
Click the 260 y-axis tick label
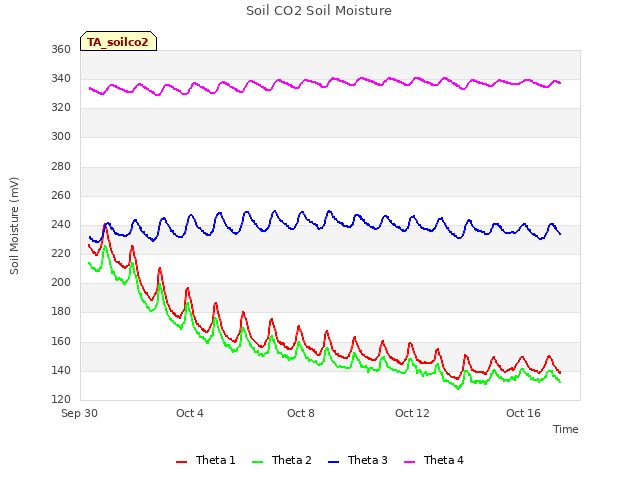pyautogui.click(x=61, y=196)
